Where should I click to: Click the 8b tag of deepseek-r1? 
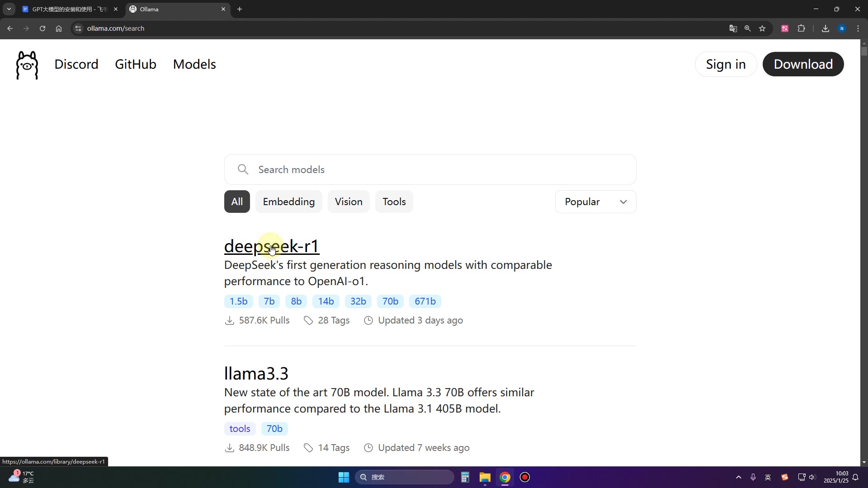[x=296, y=301]
